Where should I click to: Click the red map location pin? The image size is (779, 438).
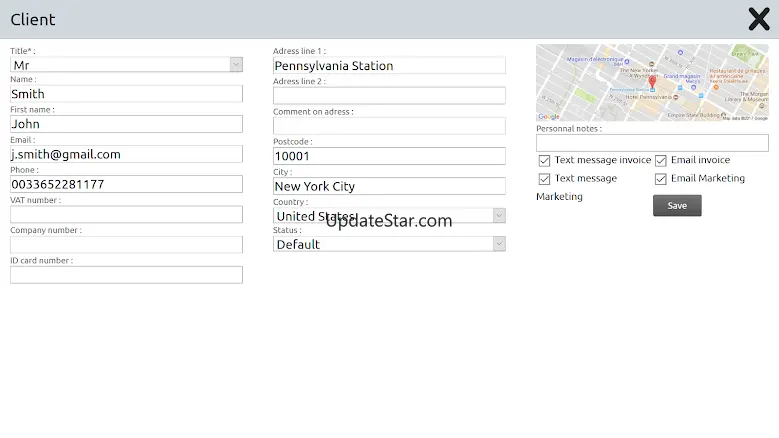(652, 82)
